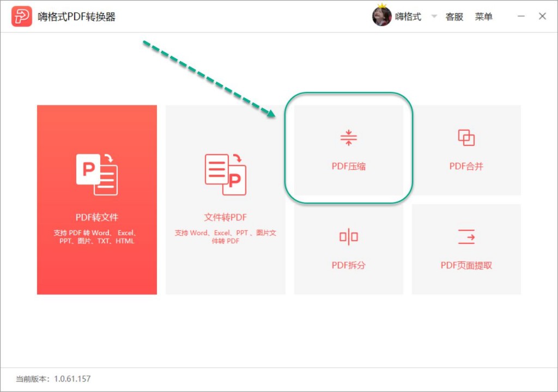The width and height of the screenshot is (558, 392).
Task: Open the 客服 customer service menu
Action: [x=454, y=17]
